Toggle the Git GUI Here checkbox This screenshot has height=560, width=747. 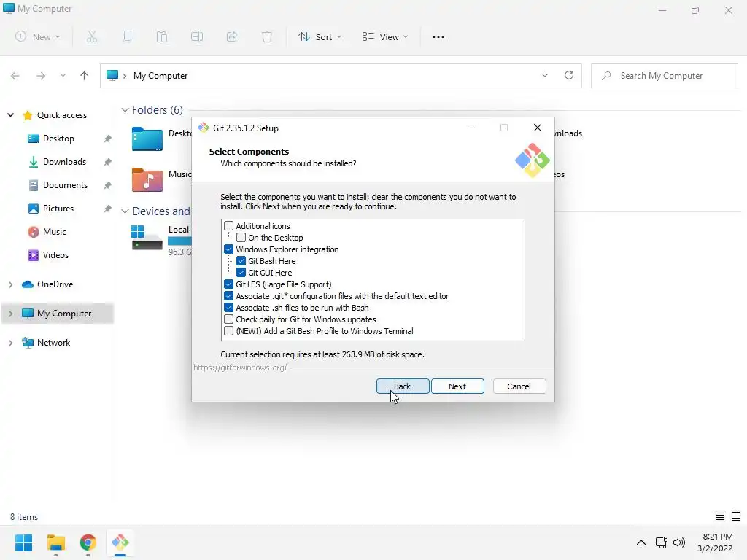click(x=241, y=273)
